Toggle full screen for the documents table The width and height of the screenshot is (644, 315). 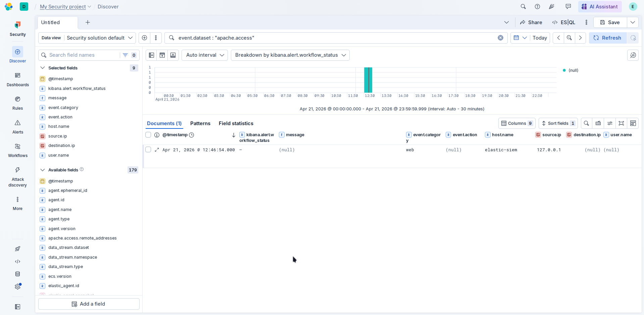[622, 123]
